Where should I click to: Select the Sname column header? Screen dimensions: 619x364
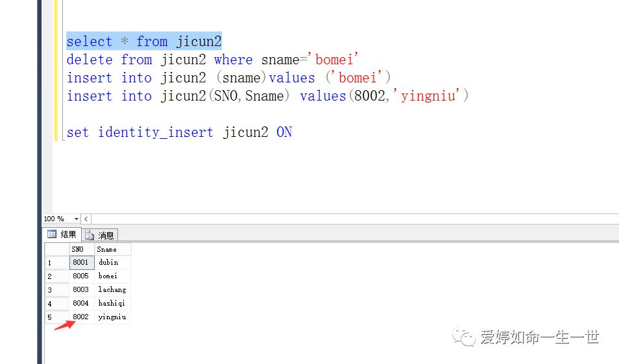(113, 249)
